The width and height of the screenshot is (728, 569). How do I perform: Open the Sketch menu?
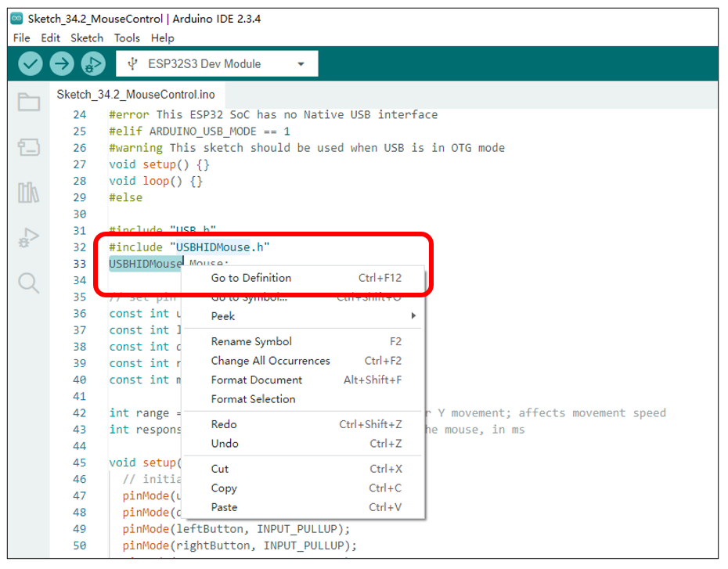(x=87, y=38)
